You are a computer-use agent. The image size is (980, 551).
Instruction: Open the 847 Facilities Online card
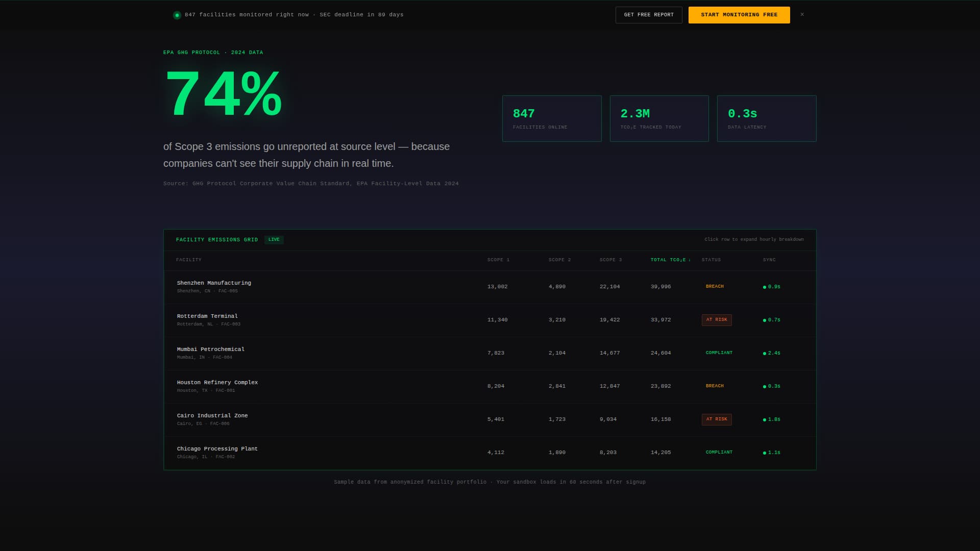(552, 118)
